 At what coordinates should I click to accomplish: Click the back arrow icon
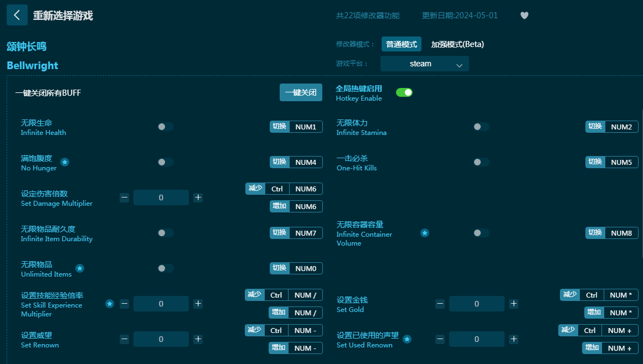coord(17,15)
